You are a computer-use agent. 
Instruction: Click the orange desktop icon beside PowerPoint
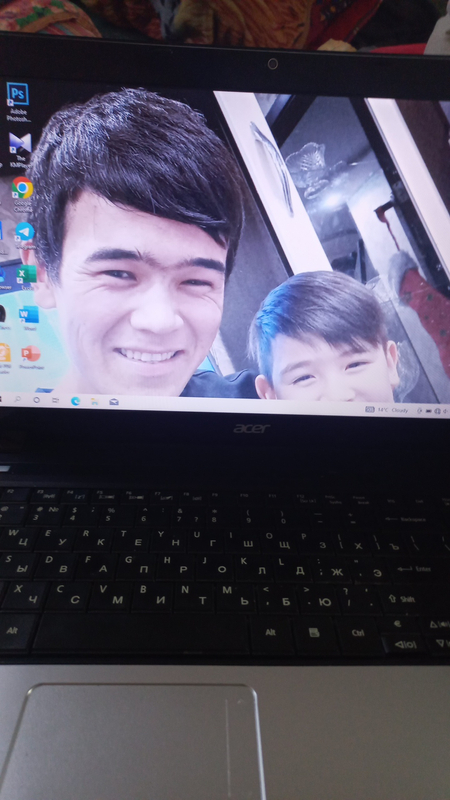[x=5, y=357]
